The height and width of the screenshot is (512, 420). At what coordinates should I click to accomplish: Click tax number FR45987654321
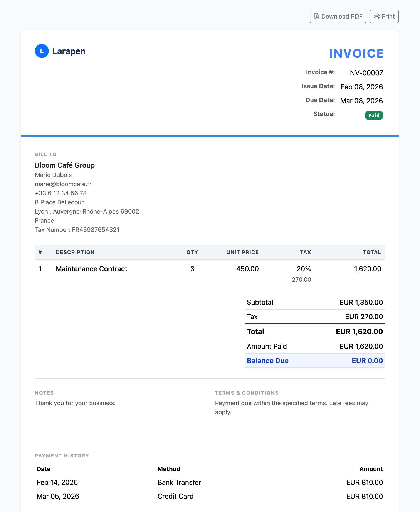point(95,230)
